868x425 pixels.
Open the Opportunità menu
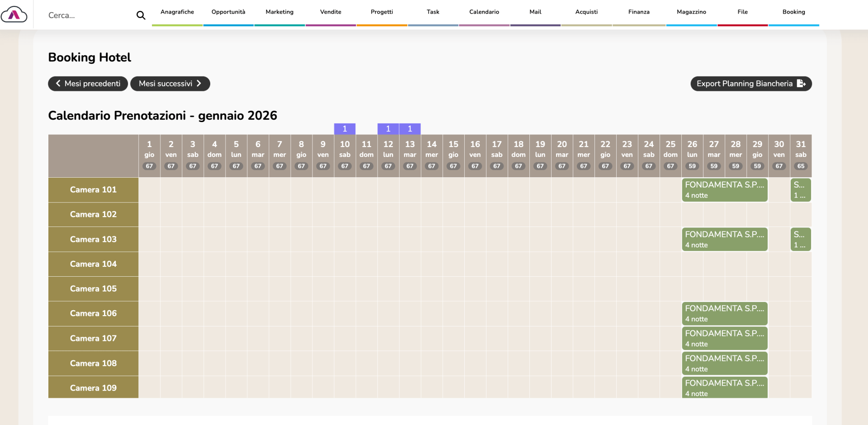(x=228, y=12)
